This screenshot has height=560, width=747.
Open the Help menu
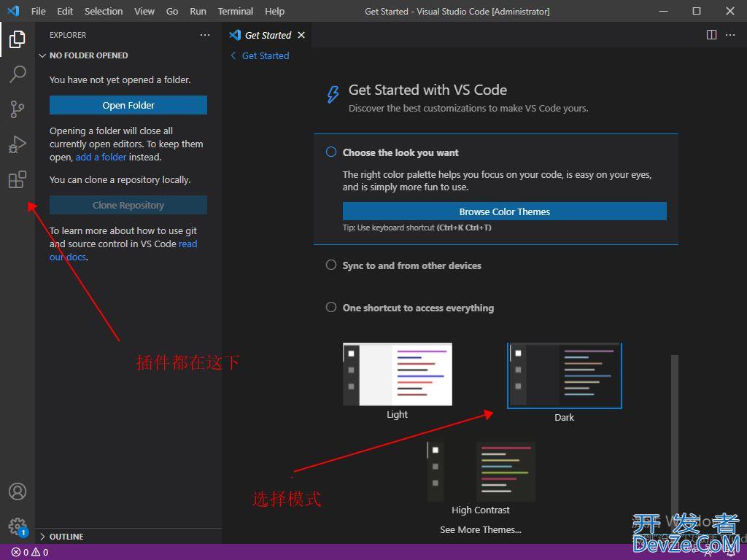(274, 11)
